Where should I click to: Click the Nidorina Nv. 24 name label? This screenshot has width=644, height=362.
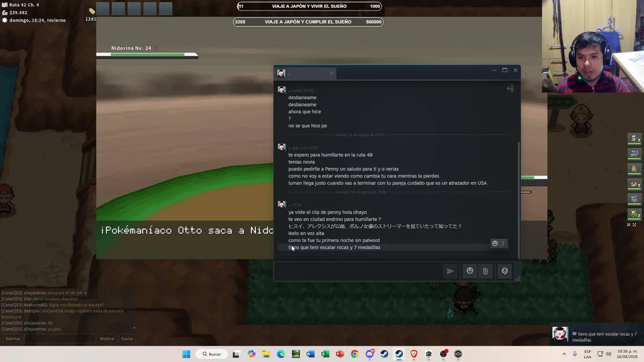coord(131,48)
